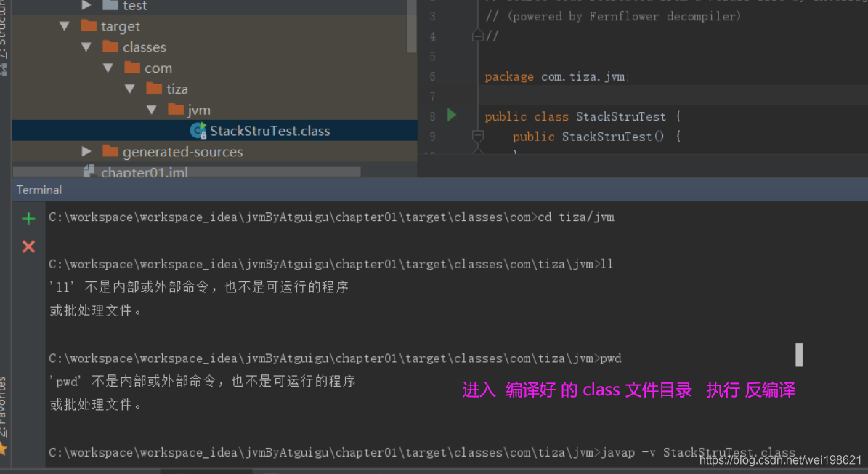Select the classes folder label
Screen dimensions: 868x474
pos(145,47)
